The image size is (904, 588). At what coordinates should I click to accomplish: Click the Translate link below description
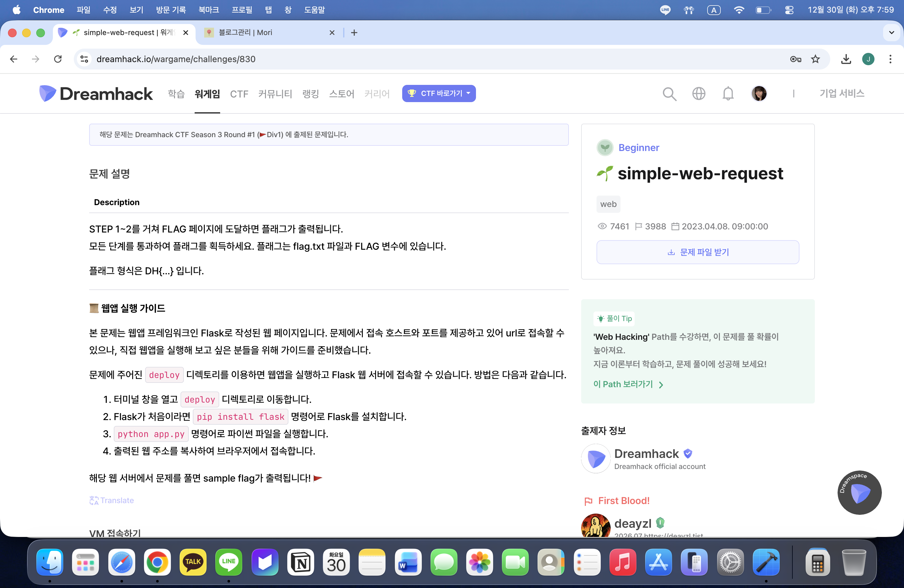[x=112, y=500]
